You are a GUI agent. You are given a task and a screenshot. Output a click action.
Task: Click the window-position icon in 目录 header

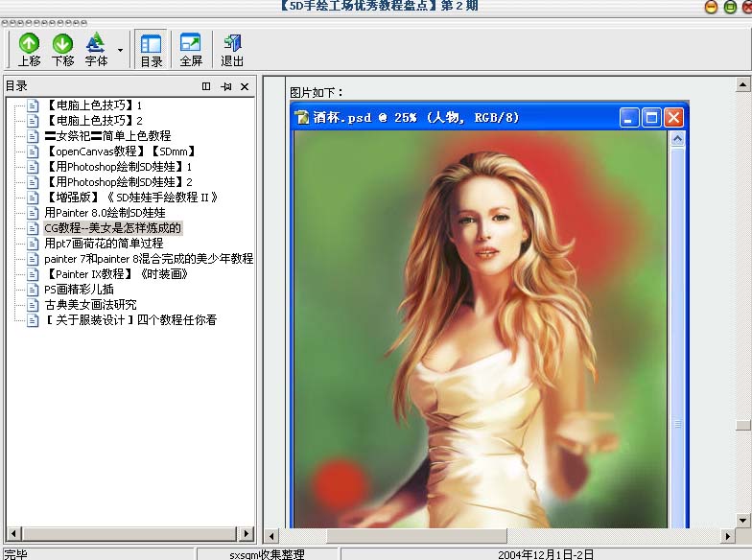[206, 86]
